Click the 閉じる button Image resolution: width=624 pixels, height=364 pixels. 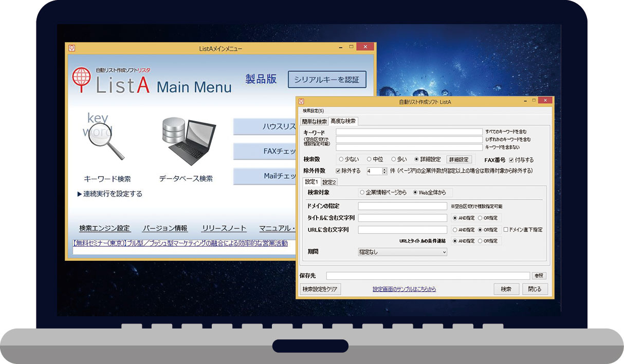pos(535,289)
